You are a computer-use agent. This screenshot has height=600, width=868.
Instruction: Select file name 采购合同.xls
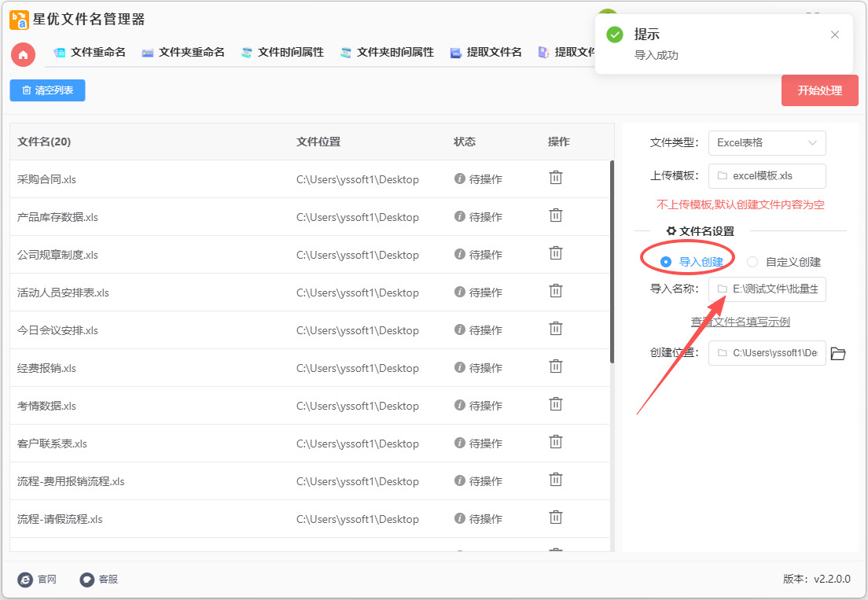click(46, 179)
